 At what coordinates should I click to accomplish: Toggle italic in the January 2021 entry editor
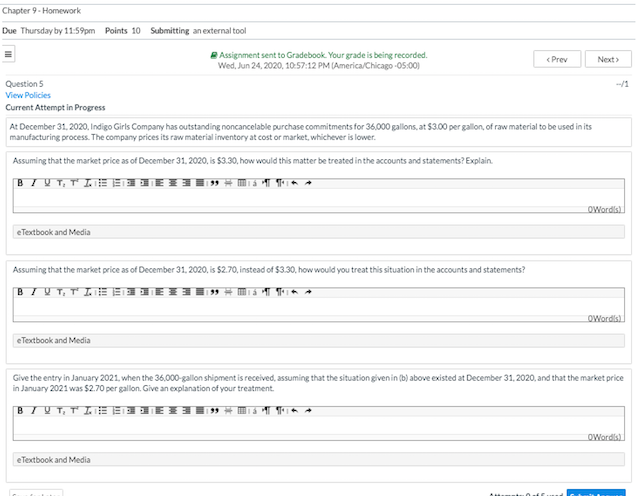click(34, 411)
